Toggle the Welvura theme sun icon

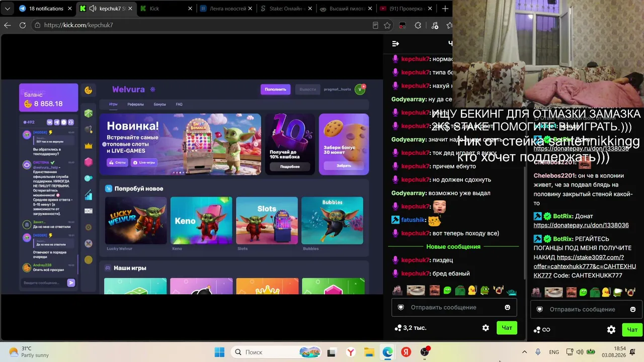pyautogui.click(x=153, y=89)
